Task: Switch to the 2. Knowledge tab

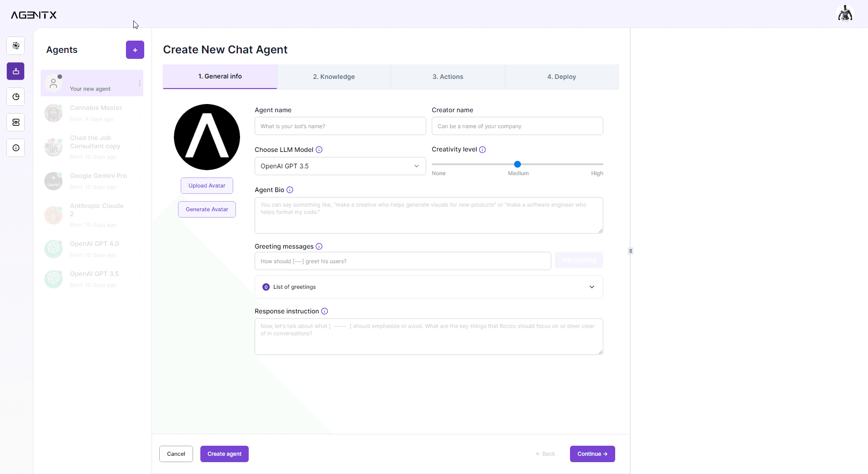Action: [x=334, y=77]
